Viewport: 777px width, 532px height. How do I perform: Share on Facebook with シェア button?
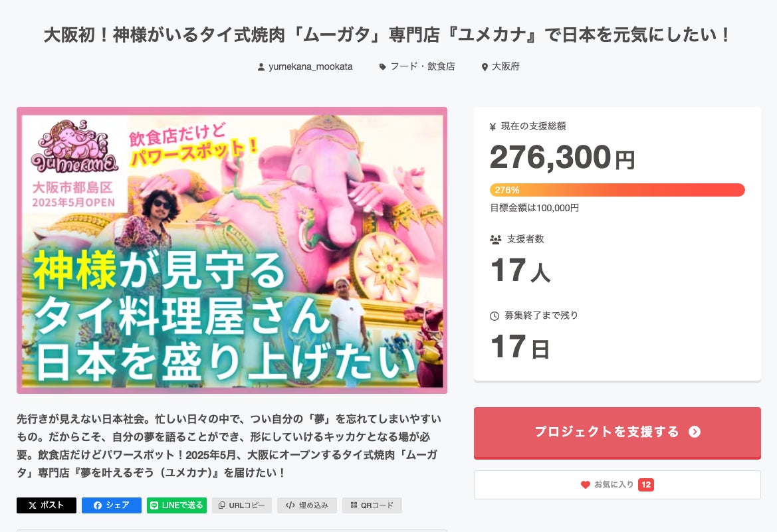pos(112,505)
